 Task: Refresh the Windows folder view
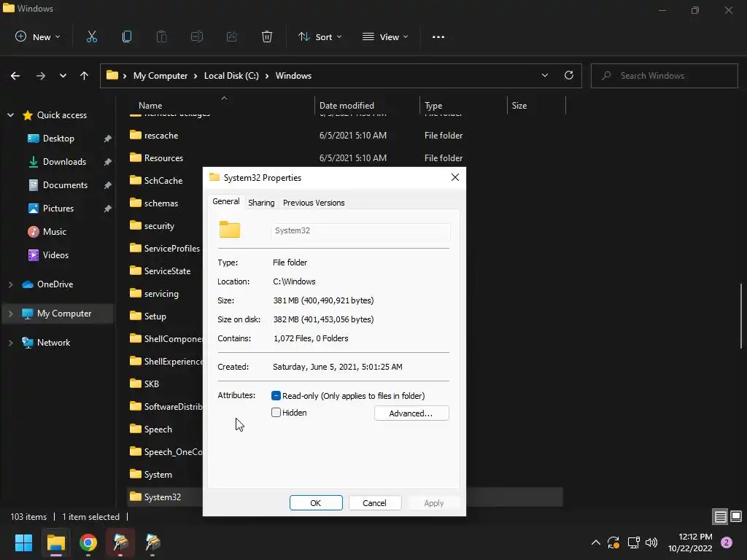(569, 75)
